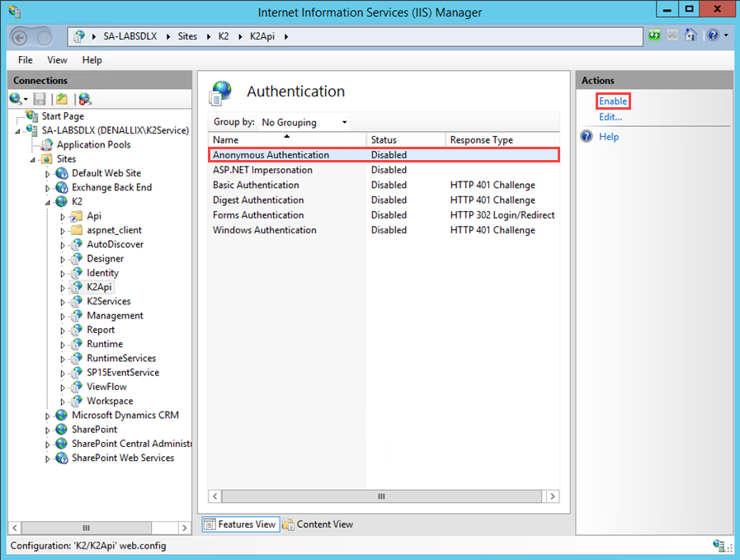
Task: Click the SharePoint site globe icon
Action: click(x=62, y=430)
